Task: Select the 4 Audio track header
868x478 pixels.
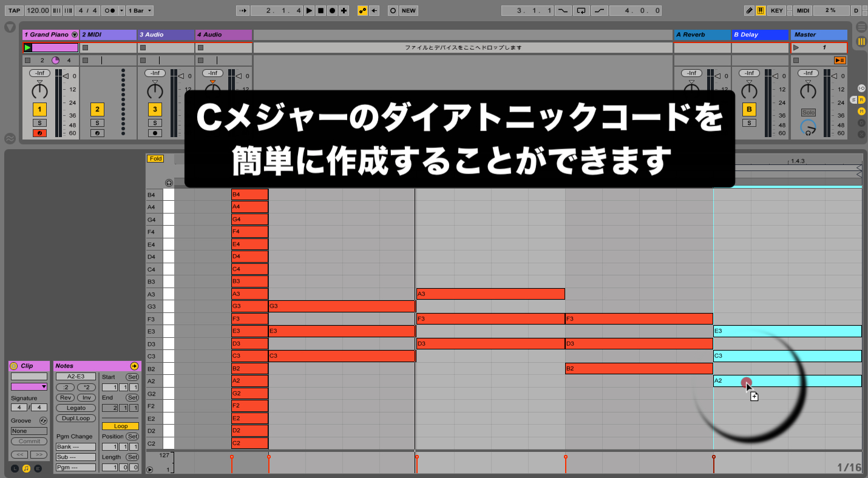Action: pos(223,35)
